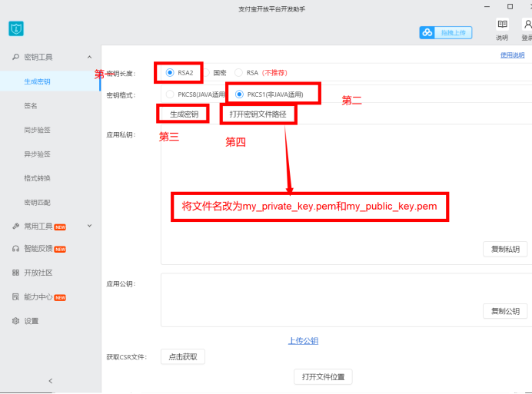Select PKCS1(非JAVA适用) key format

click(239, 94)
